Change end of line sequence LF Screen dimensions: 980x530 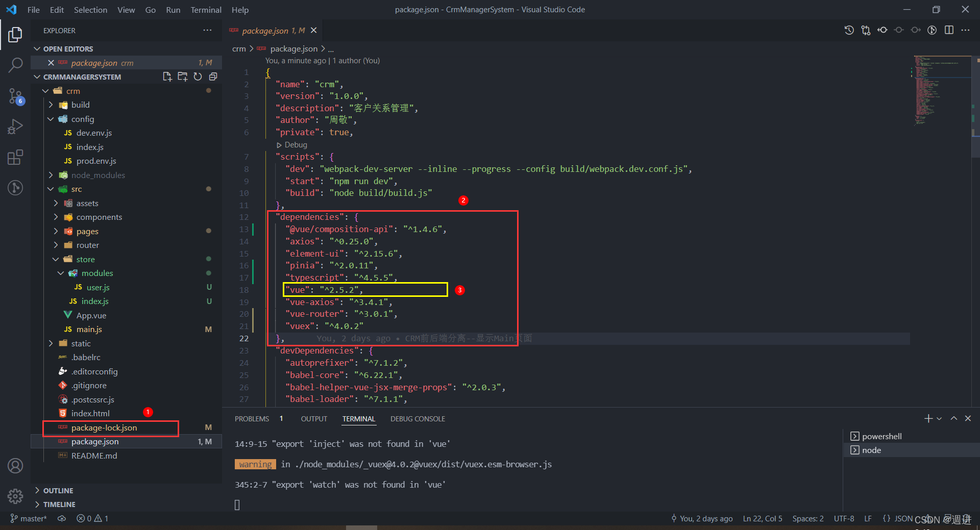(868, 518)
